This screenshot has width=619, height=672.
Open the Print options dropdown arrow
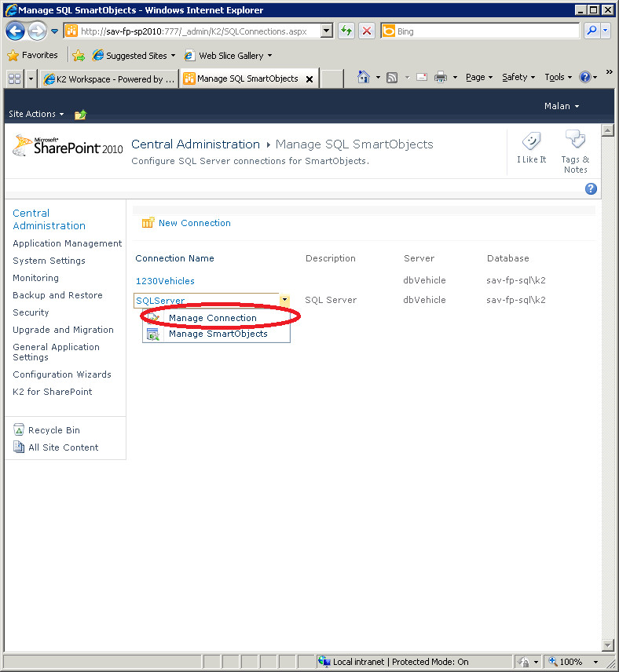click(455, 78)
